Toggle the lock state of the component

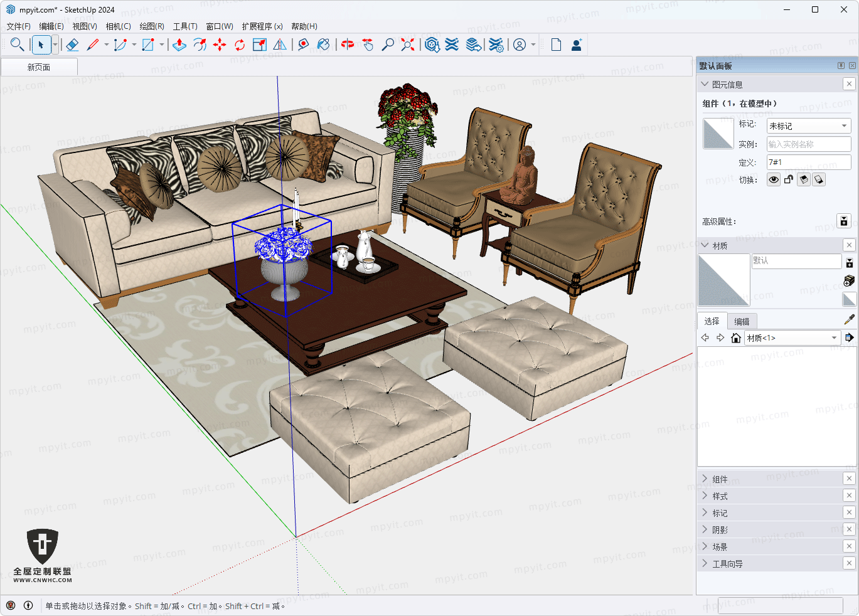click(x=789, y=180)
